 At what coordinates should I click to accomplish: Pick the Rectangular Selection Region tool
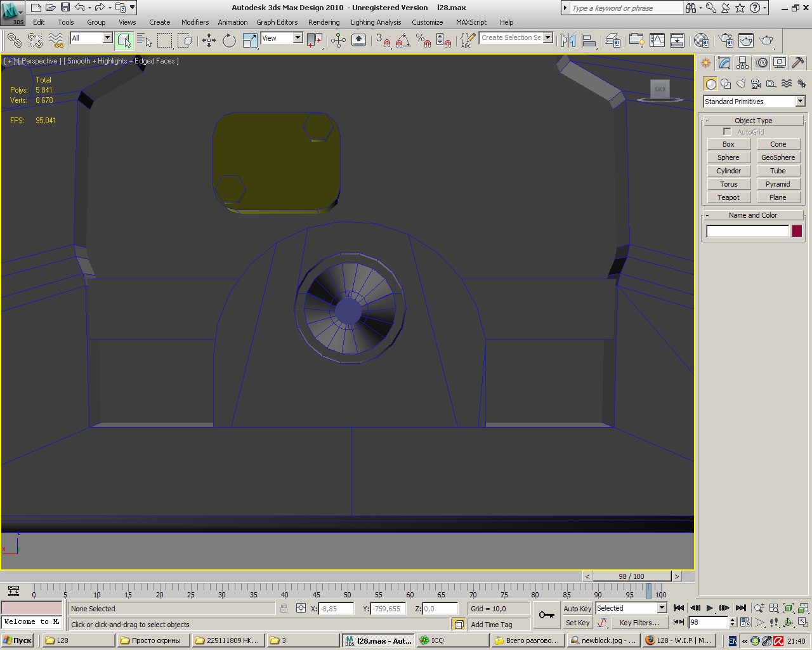coord(165,41)
